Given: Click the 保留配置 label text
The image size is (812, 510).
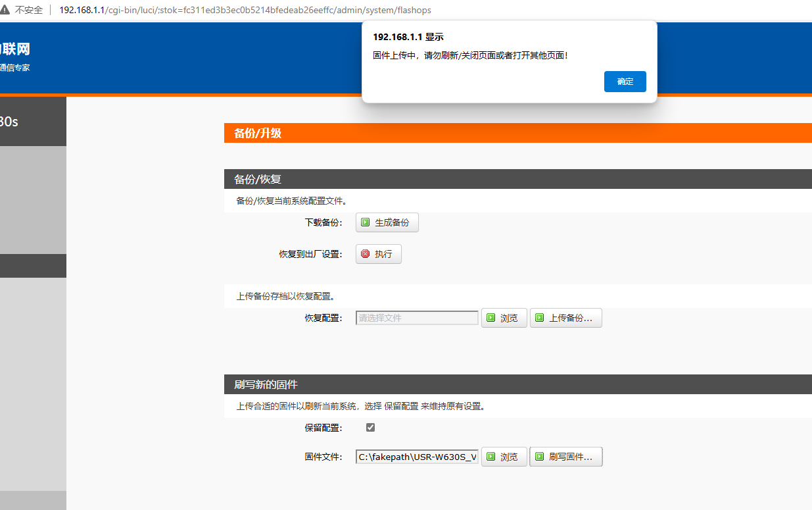Looking at the screenshot, I should (323, 428).
